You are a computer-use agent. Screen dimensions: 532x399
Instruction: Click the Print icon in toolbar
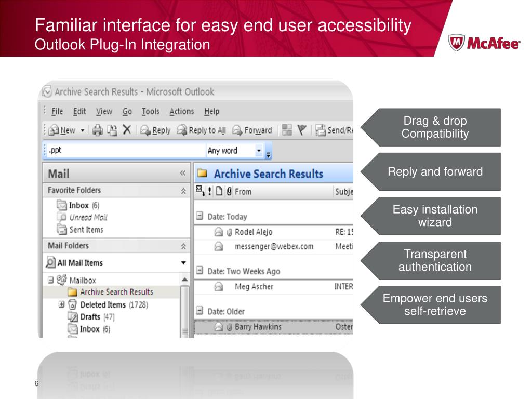(x=97, y=130)
